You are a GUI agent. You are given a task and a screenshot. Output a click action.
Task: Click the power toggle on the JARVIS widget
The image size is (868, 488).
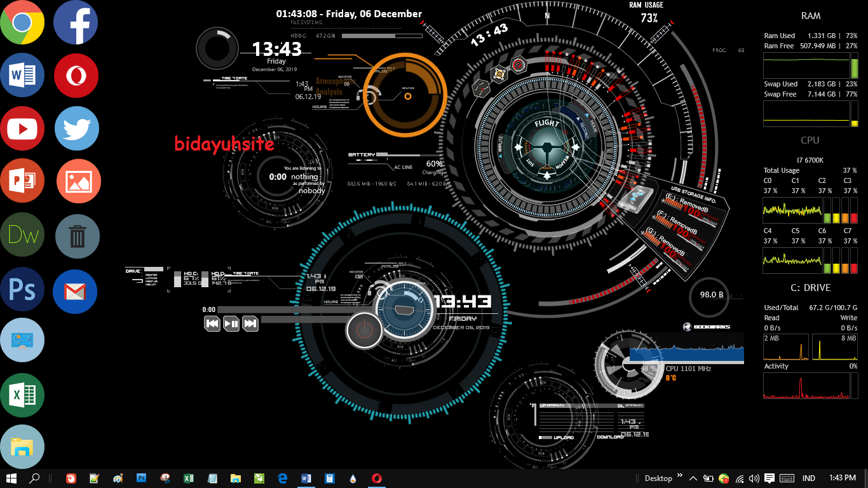point(364,330)
